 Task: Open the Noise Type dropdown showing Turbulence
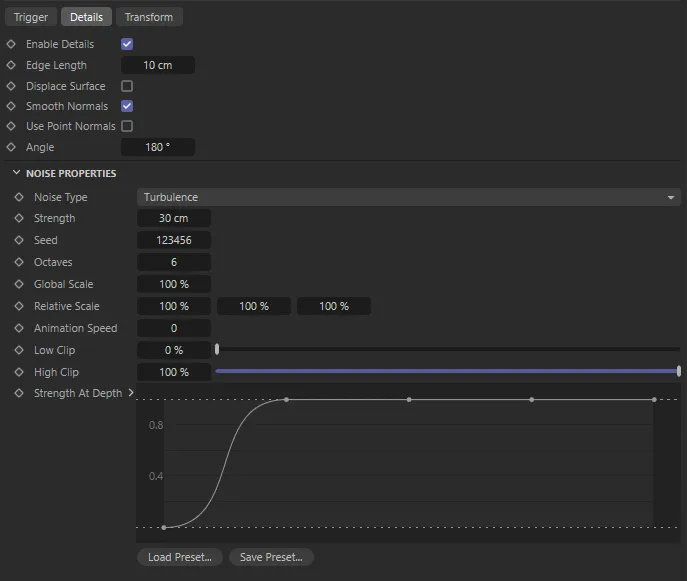408,197
